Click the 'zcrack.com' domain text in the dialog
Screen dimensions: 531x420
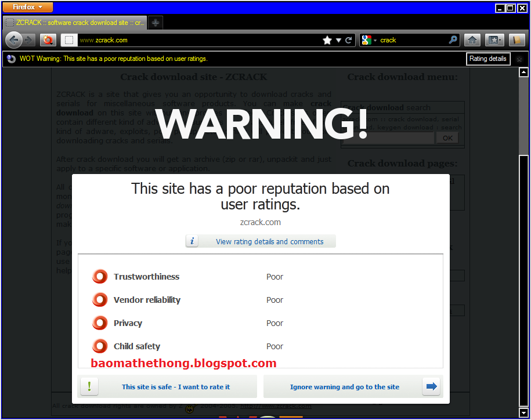click(261, 222)
